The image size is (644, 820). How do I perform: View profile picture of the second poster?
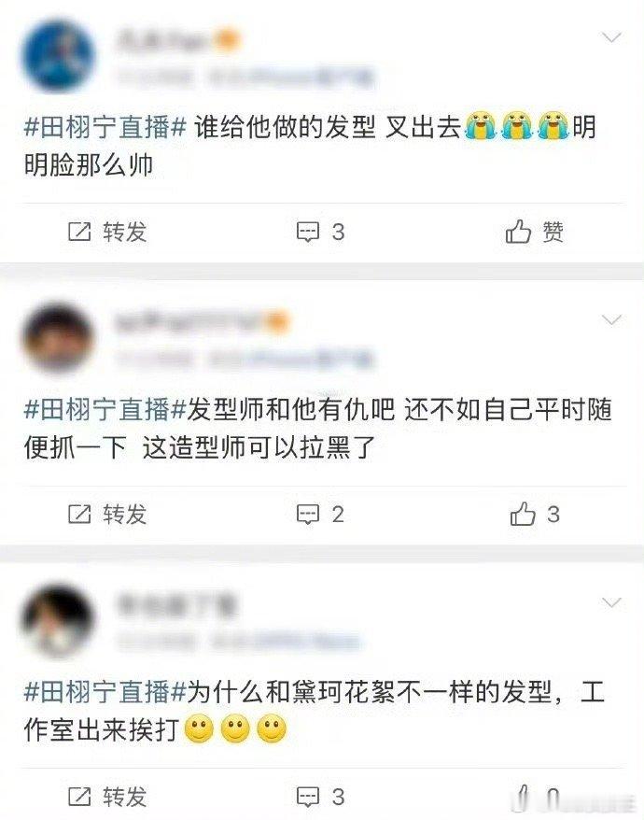point(58,338)
